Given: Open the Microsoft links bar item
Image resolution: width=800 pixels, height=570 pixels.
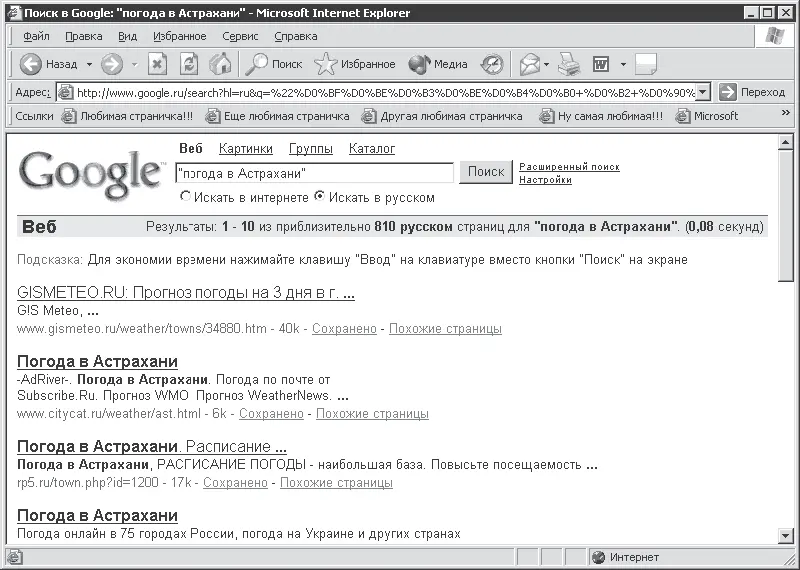Looking at the screenshot, I should click(x=706, y=116).
